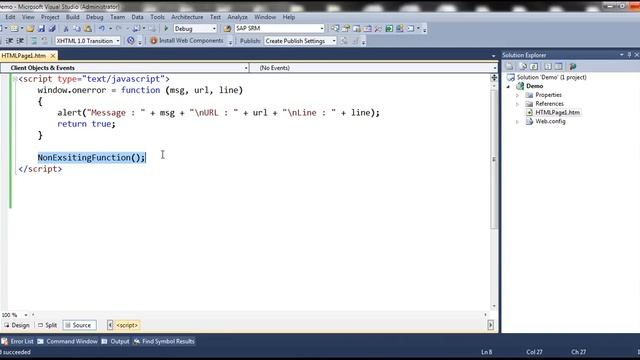
Task: Open the SAP SRM find combo box
Action: point(279,29)
